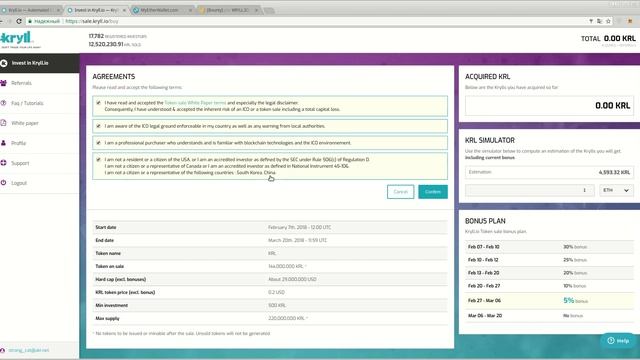The width and height of the screenshot is (640, 360).
Task: Click the translate icon in address bar
Action: 599,21
